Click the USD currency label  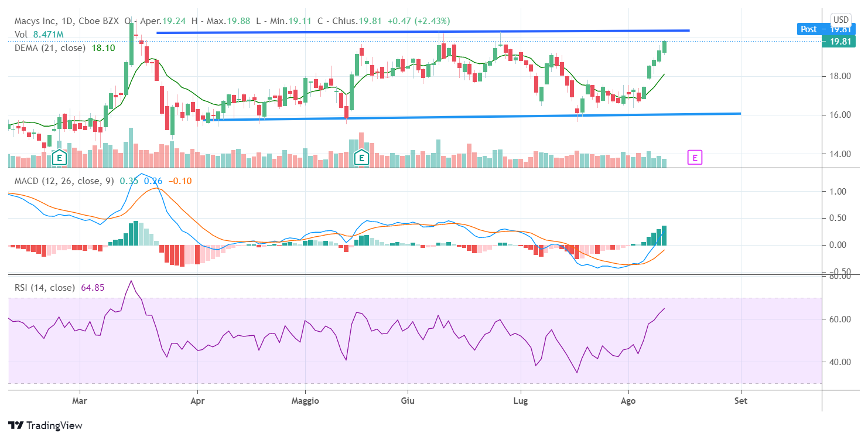pyautogui.click(x=841, y=19)
